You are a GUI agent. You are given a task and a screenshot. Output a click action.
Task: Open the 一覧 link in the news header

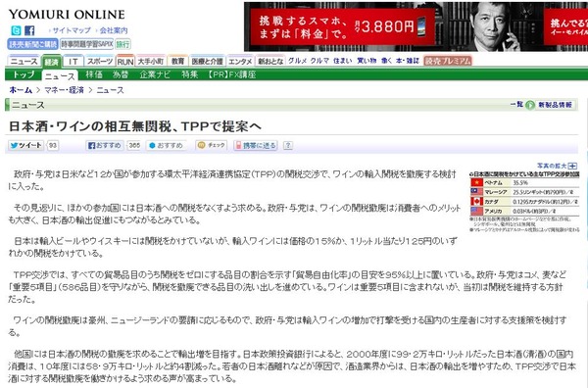(x=516, y=105)
